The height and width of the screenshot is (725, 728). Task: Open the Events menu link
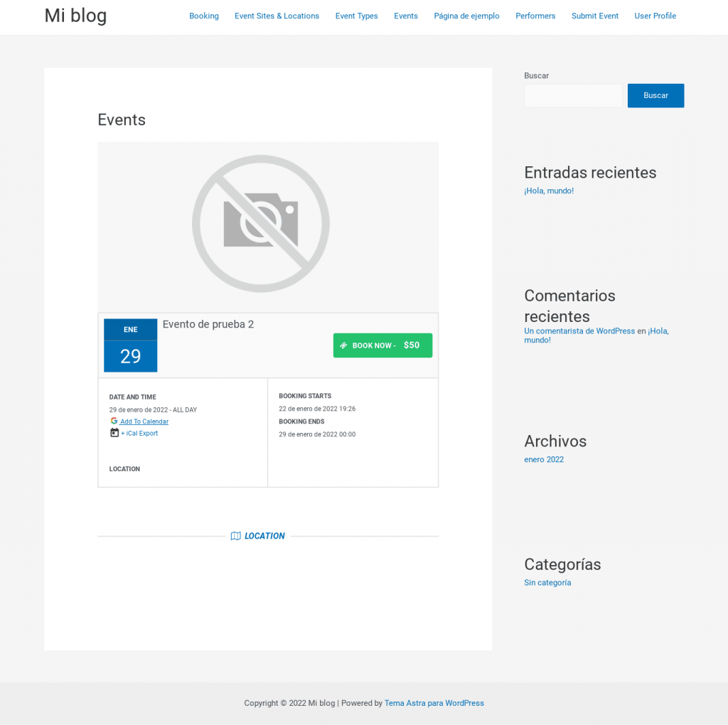coord(406,16)
